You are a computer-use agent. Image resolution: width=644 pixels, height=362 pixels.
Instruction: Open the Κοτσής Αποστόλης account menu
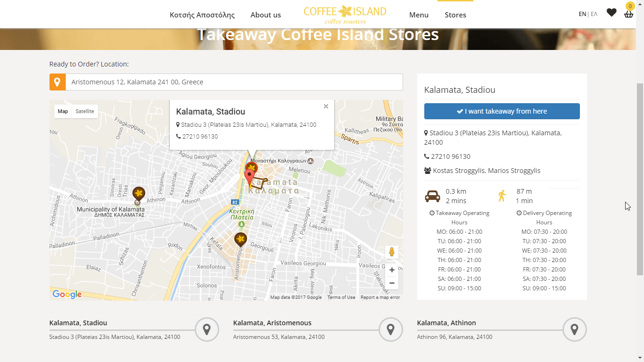tap(202, 15)
